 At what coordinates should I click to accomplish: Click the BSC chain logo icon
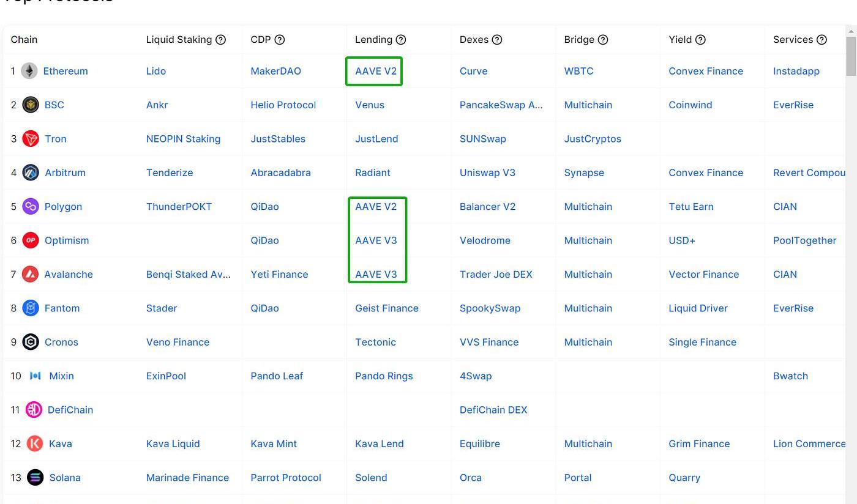(31, 105)
